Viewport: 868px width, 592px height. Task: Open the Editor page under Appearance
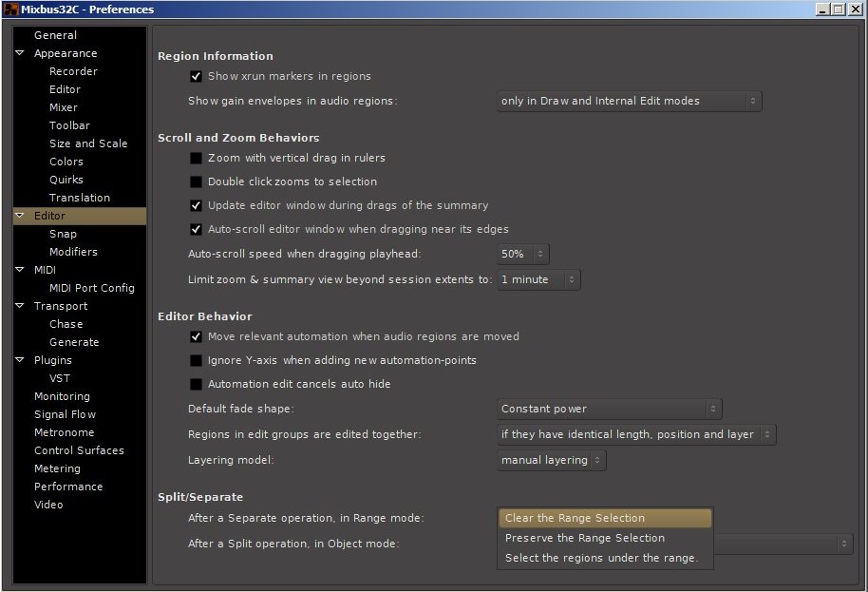[65, 89]
